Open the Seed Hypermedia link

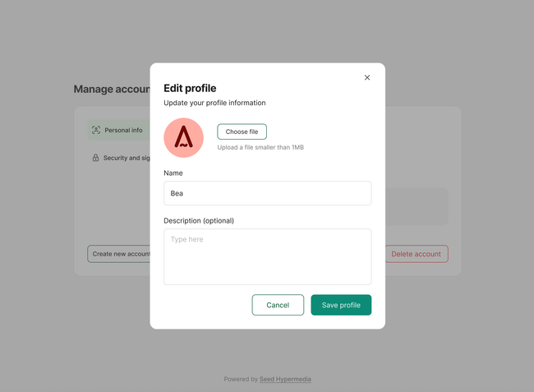coord(285,379)
